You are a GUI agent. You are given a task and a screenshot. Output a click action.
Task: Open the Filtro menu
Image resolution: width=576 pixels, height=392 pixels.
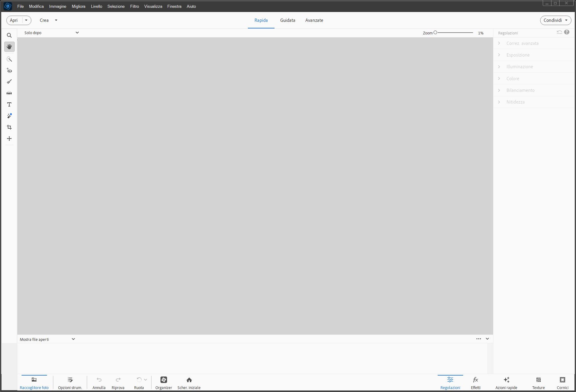pyautogui.click(x=134, y=6)
